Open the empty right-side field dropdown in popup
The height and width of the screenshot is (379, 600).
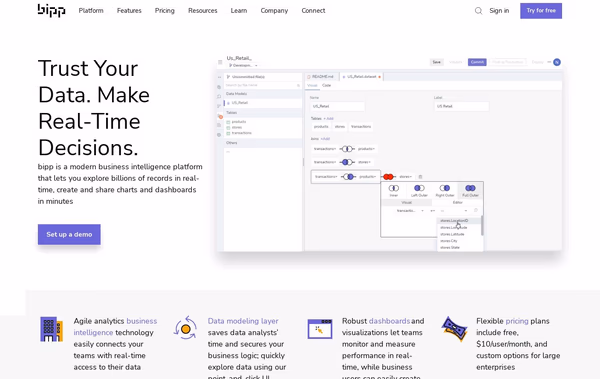pyautogui.click(x=454, y=211)
